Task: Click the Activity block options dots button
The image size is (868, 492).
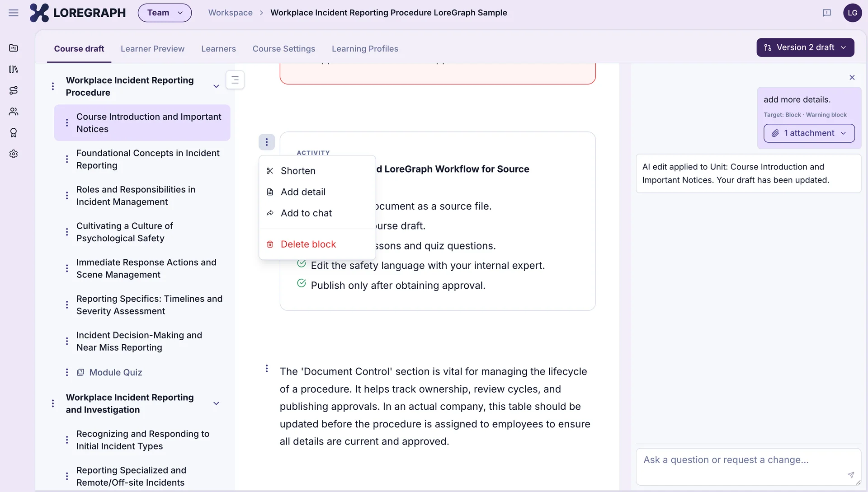Action: (x=267, y=142)
